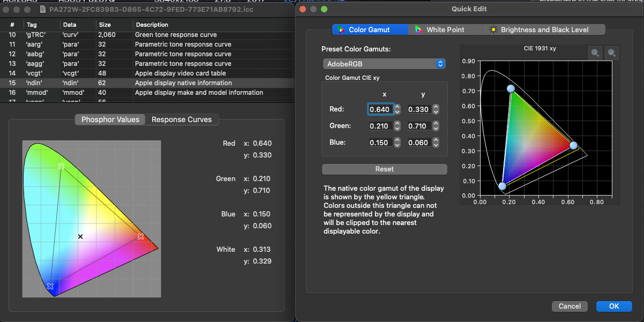Select the red primary handle on the gamut triangle
The height and width of the screenshot is (322, 644).
[x=573, y=145]
